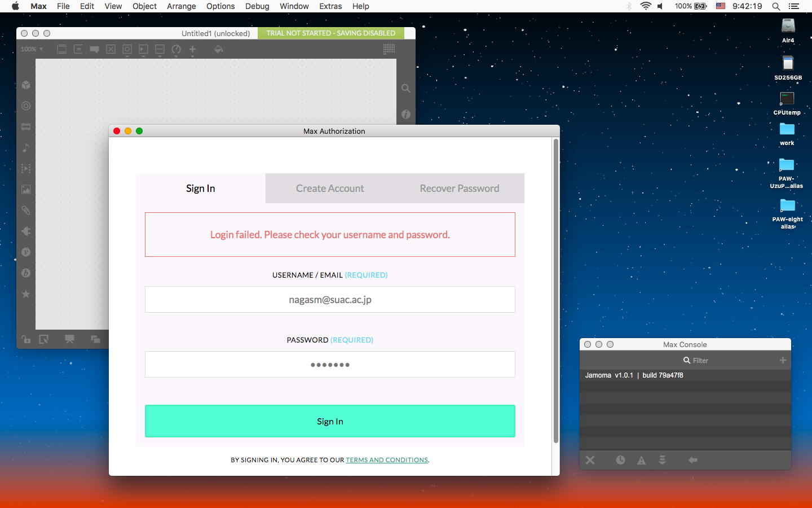Switch to the Recover Password tab
Viewport: 812px width, 508px height.
[x=460, y=189]
